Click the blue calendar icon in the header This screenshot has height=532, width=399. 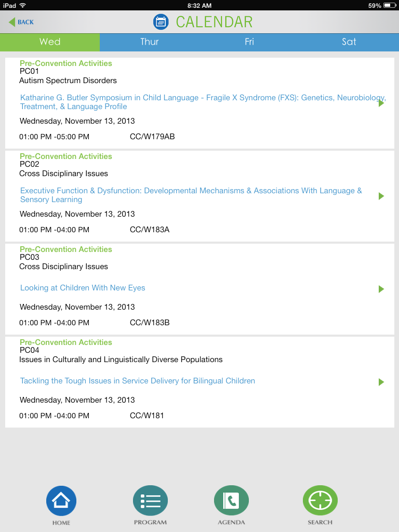tap(161, 22)
